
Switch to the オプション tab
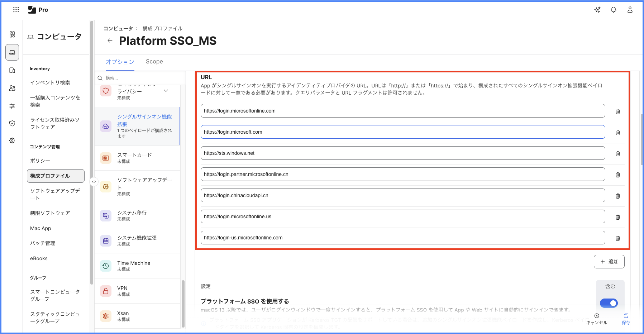[120, 62]
